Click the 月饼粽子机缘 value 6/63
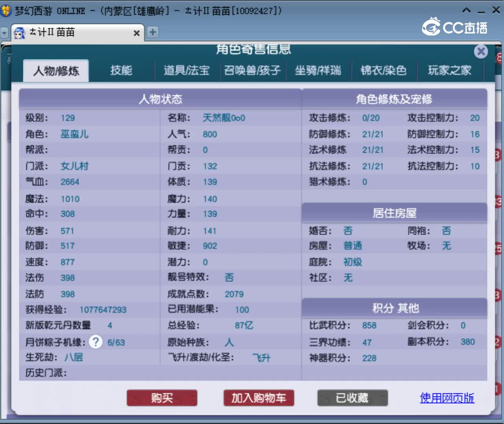This screenshot has width=504, height=424. point(116,343)
